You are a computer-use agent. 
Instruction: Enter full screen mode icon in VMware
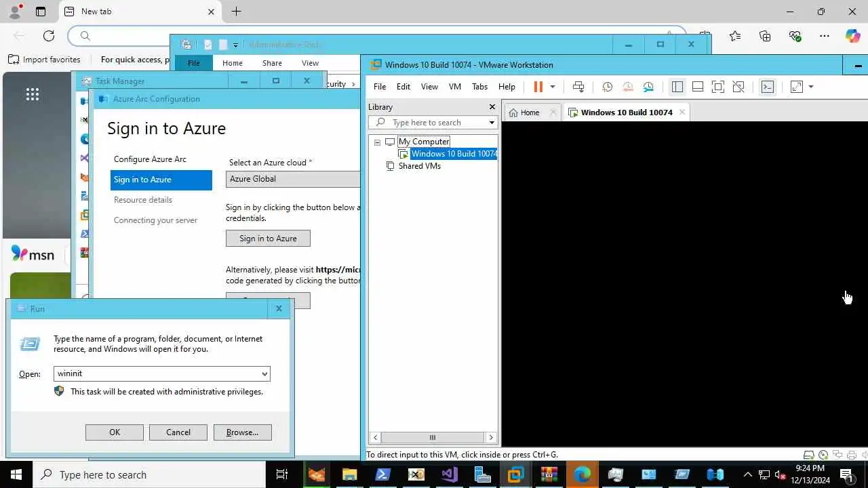point(718,87)
